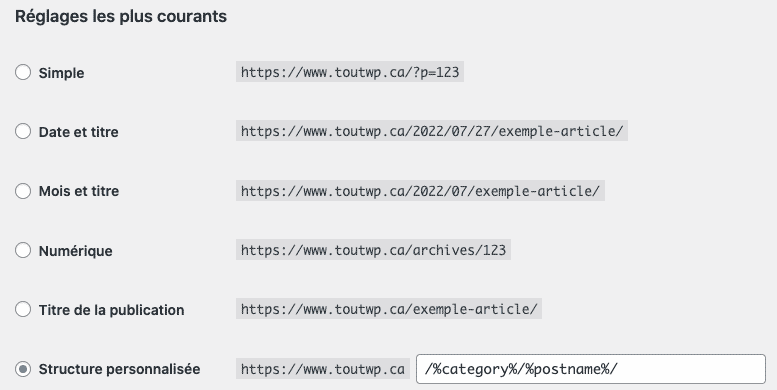Image resolution: width=777 pixels, height=390 pixels.
Task: Select the Simple radio button
Action: click(23, 72)
